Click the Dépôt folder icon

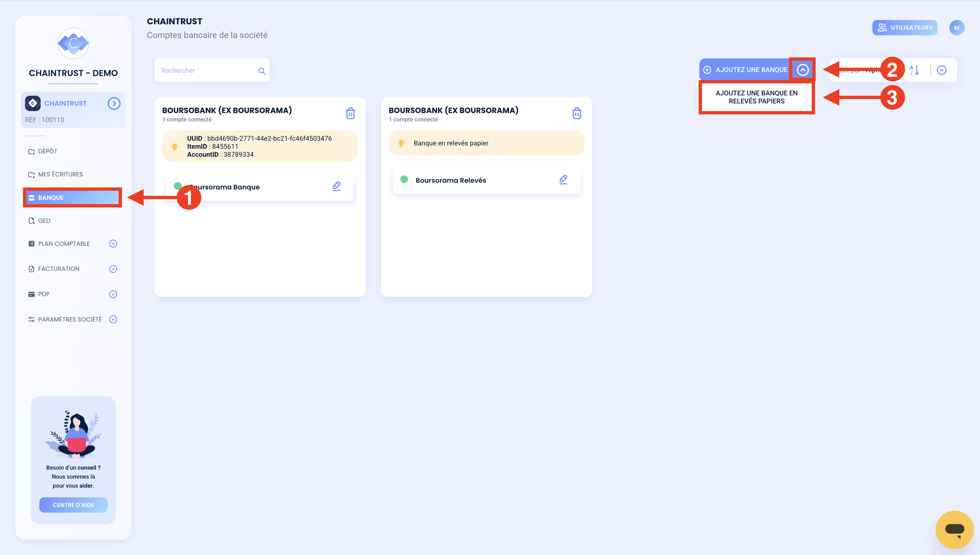pyautogui.click(x=32, y=151)
